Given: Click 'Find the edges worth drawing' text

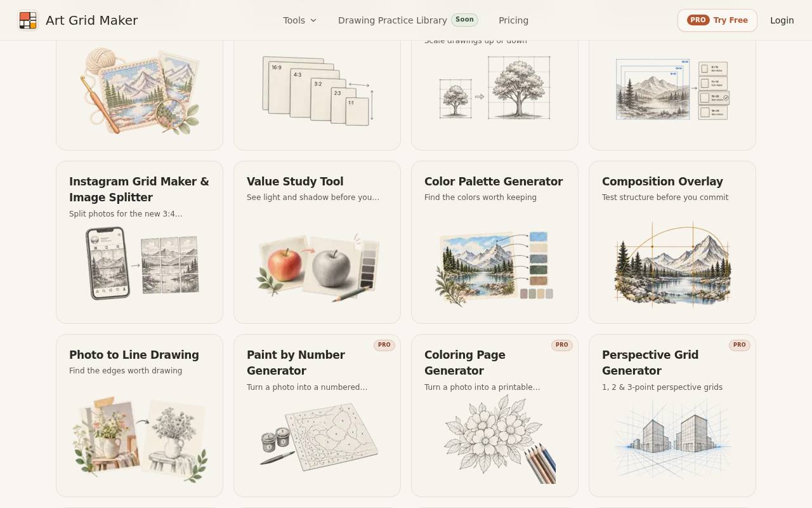Looking at the screenshot, I should pyautogui.click(x=126, y=371).
